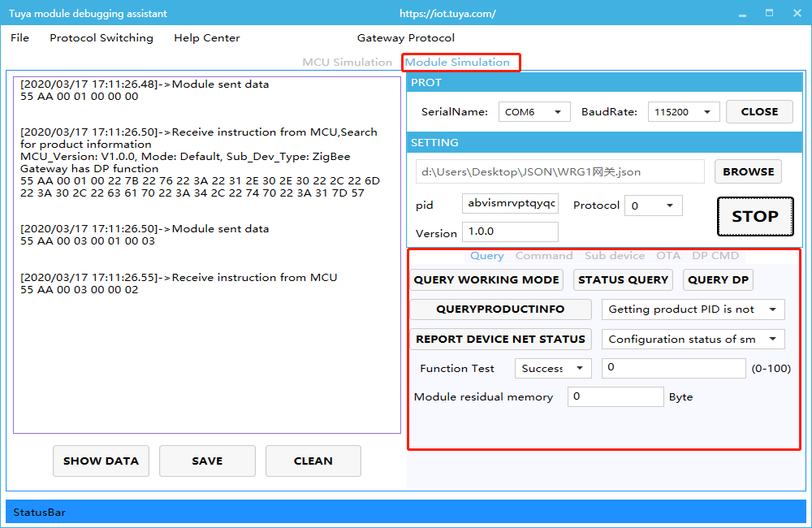
Task: Open the Help Center menu
Action: click(x=206, y=38)
